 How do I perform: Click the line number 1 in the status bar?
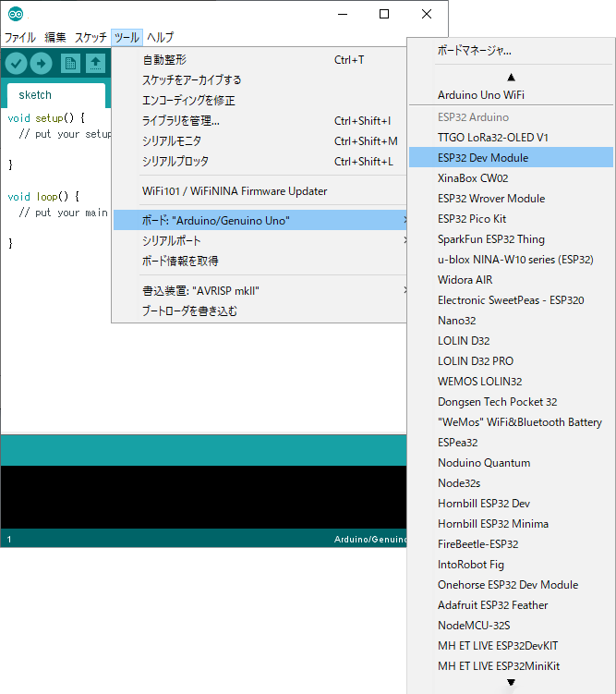(x=9, y=540)
